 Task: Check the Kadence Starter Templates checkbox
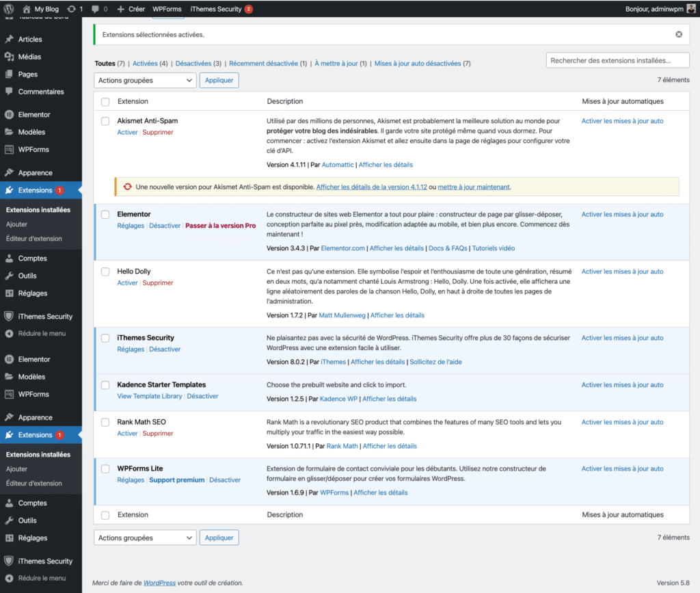(x=105, y=385)
